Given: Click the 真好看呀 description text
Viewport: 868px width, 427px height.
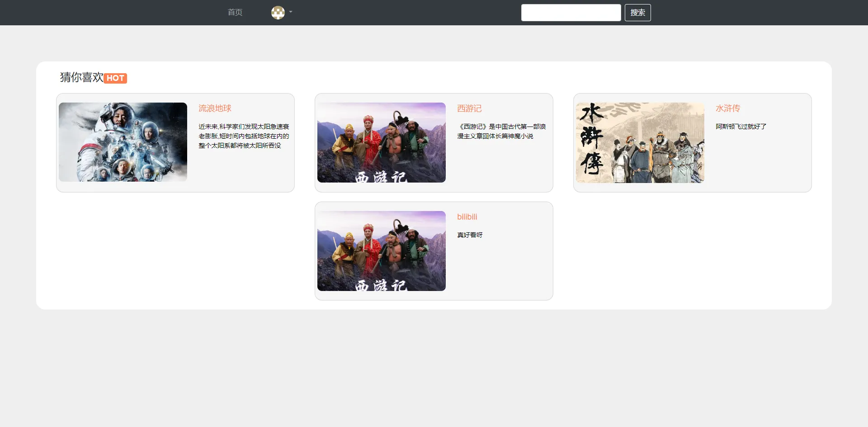Looking at the screenshot, I should (470, 235).
